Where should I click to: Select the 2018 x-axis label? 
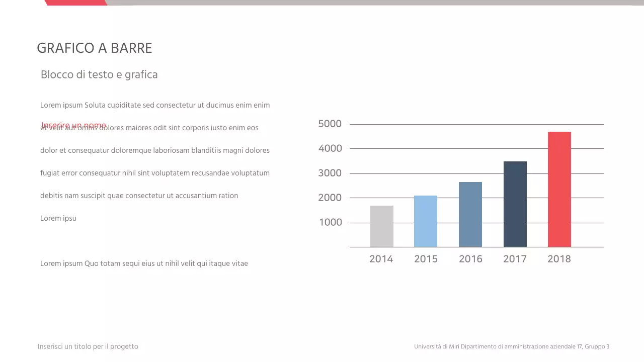pyautogui.click(x=559, y=259)
